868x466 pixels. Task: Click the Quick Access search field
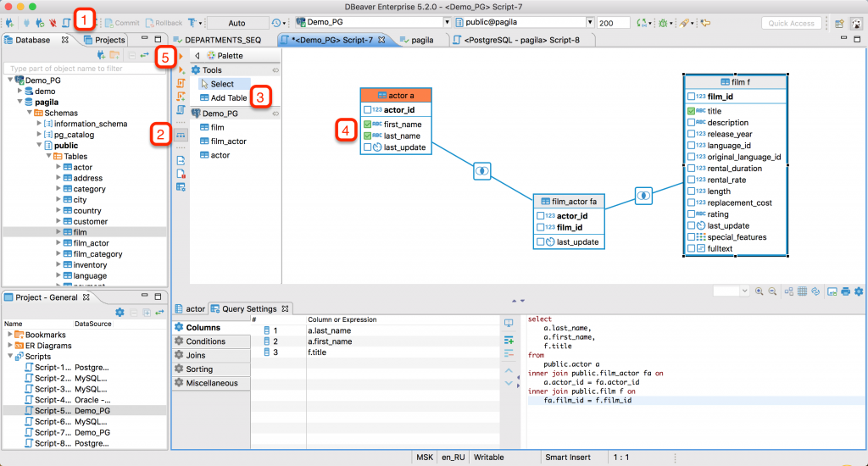(x=791, y=23)
